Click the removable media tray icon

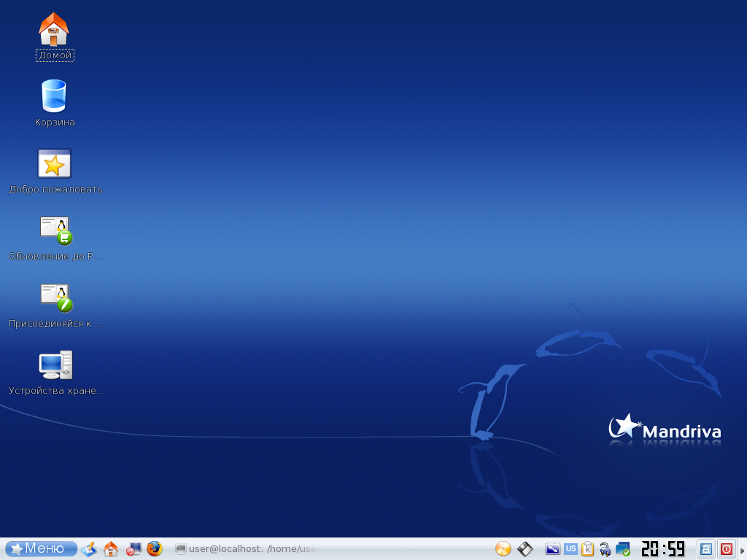click(x=525, y=549)
